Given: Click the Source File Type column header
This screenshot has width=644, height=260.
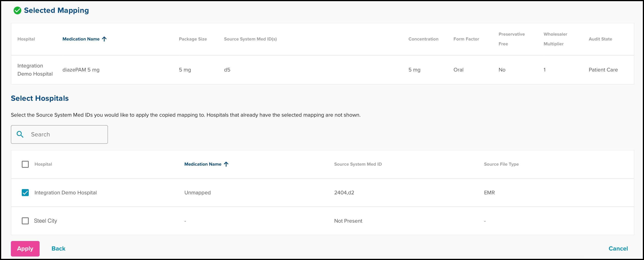Looking at the screenshot, I should pyautogui.click(x=501, y=164).
